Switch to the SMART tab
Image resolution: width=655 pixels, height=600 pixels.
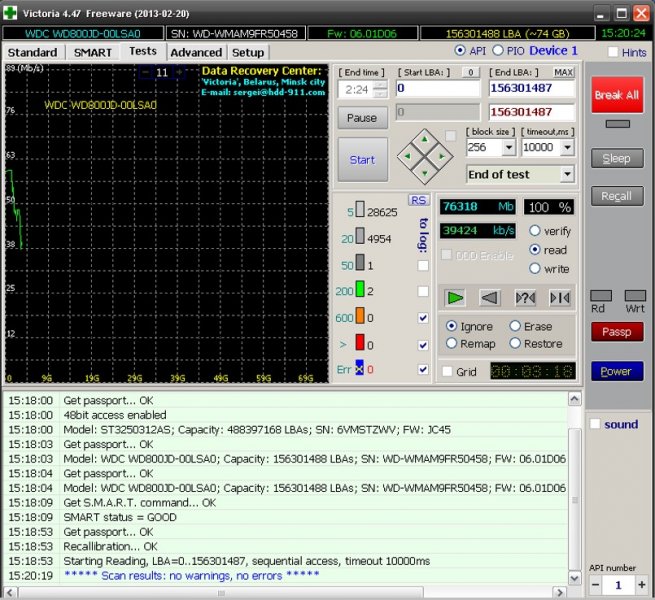92,52
